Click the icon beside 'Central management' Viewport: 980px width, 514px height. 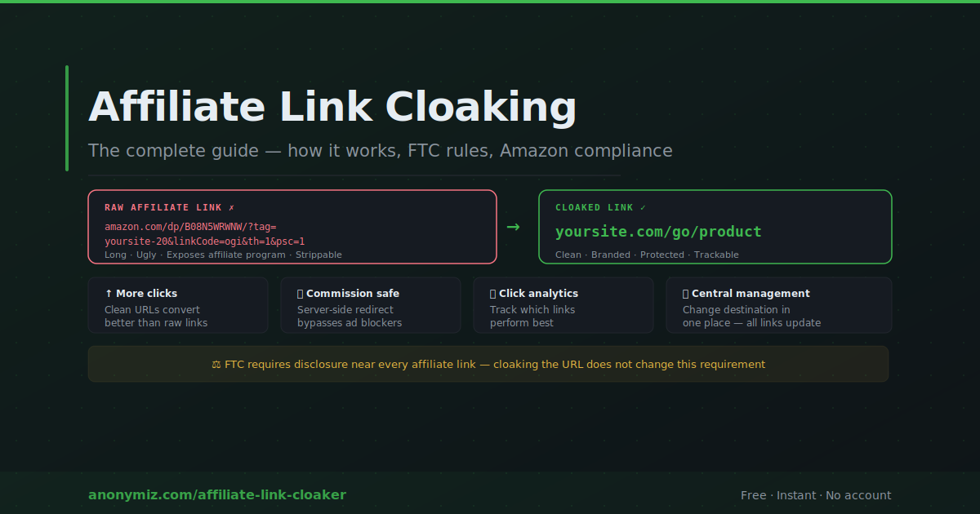point(685,294)
